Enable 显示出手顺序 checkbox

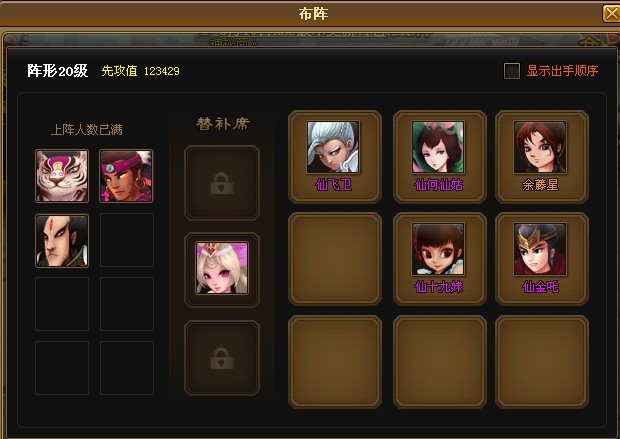(x=512, y=71)
